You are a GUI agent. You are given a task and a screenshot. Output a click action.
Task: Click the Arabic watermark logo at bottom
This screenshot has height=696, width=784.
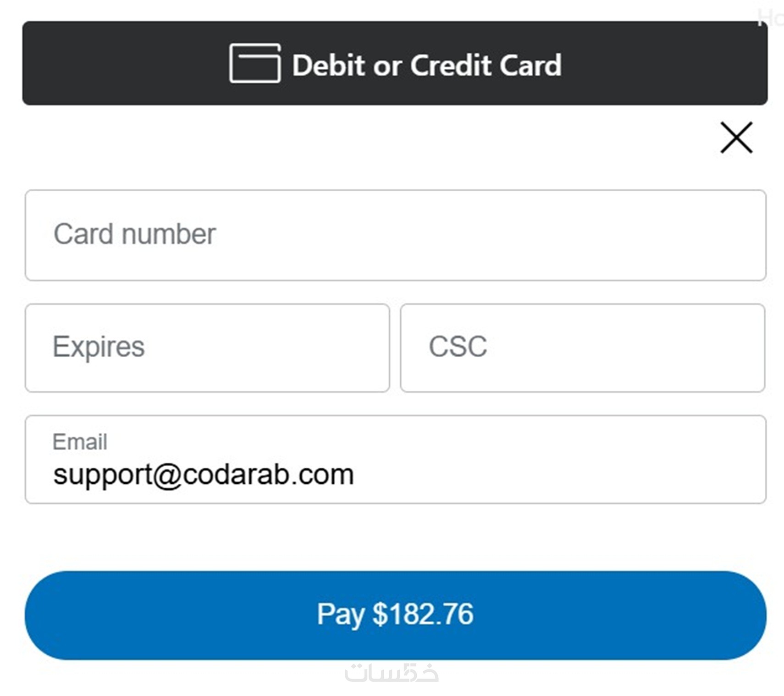(392, 673)
